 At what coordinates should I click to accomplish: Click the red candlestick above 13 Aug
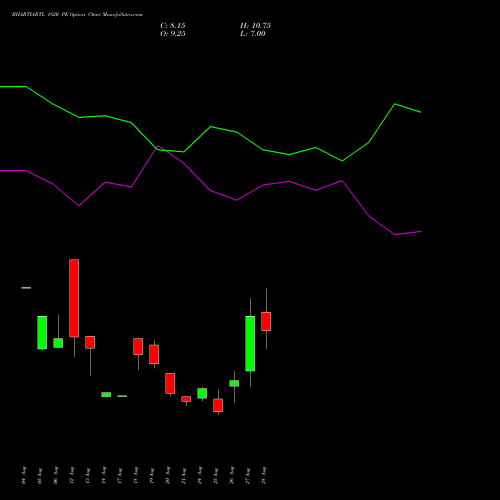(x=90, y=342)
